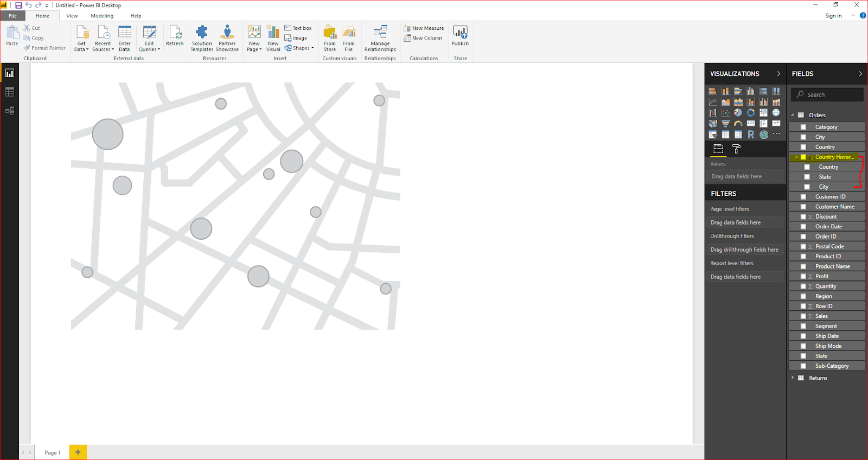This screenshot has height=460, width=868.
Task: Select the Slicer visual
Action: pyautogui.click(x=713, y=134)
